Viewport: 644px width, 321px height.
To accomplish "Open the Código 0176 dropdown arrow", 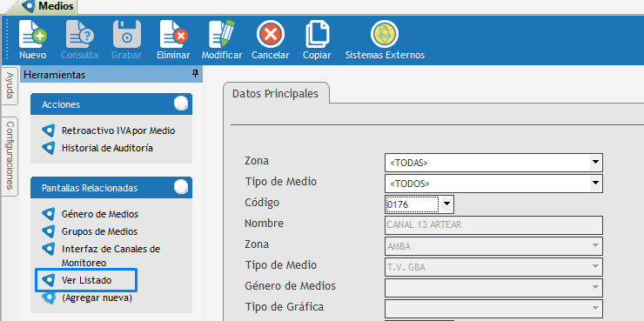I will tap(446, 204).
